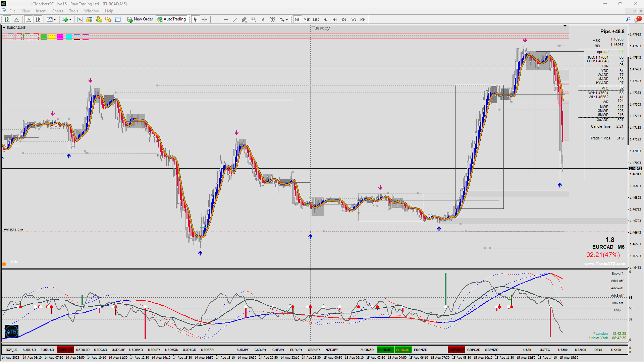Open the Market Watch window icon
The height and width of the screenshot is (362, 644).
(80, 19)
